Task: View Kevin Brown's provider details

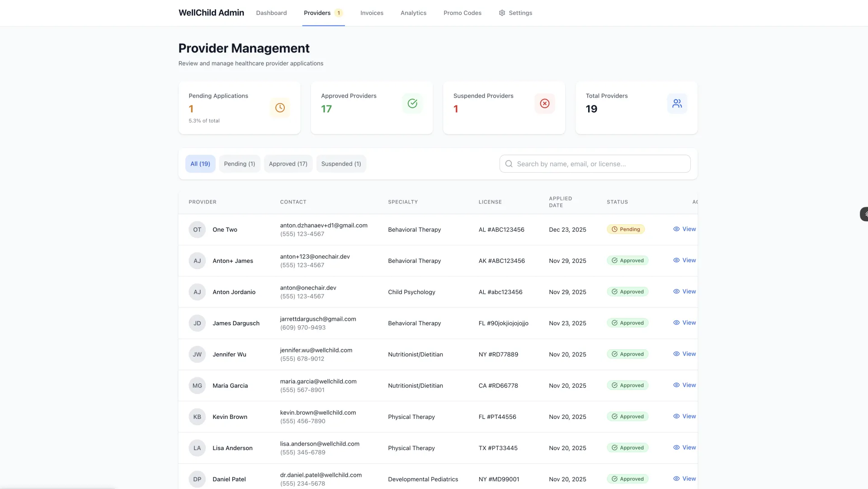Action: coord(684,417)
